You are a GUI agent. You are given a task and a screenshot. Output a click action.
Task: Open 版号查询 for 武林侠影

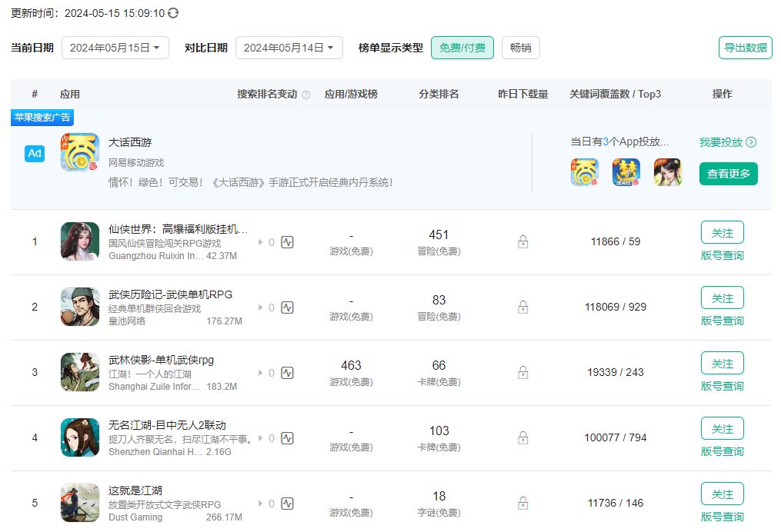723,386
